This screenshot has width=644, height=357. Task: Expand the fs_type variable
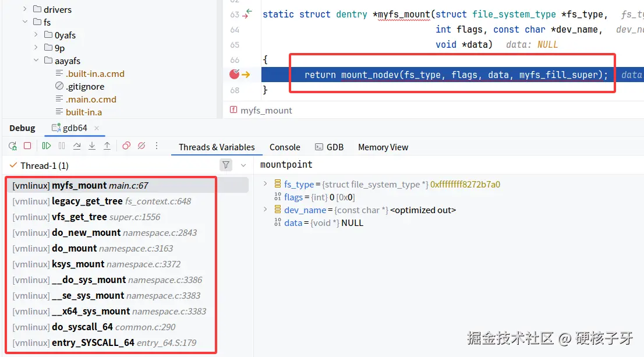tap(266, 183)
